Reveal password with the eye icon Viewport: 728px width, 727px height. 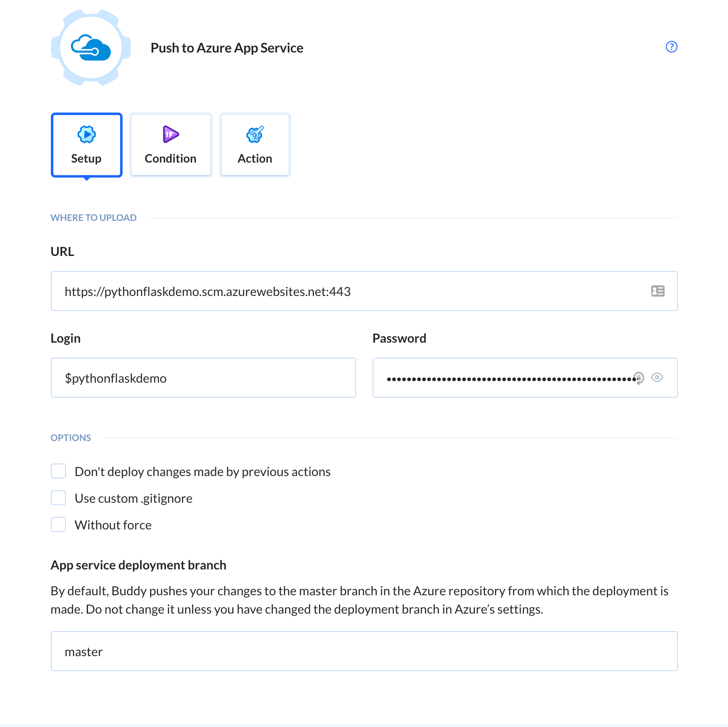(x=657, y=377)
